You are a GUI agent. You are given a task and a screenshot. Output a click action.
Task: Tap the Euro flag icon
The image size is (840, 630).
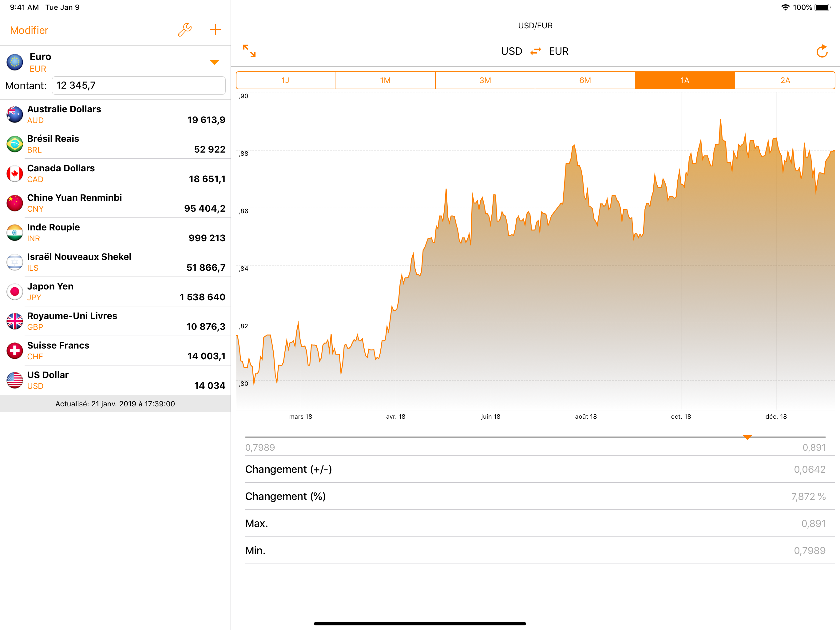click(15, 62)
